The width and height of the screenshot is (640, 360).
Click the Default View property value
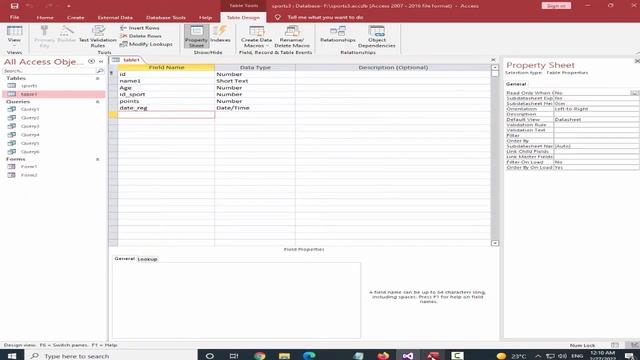(596, 120)
